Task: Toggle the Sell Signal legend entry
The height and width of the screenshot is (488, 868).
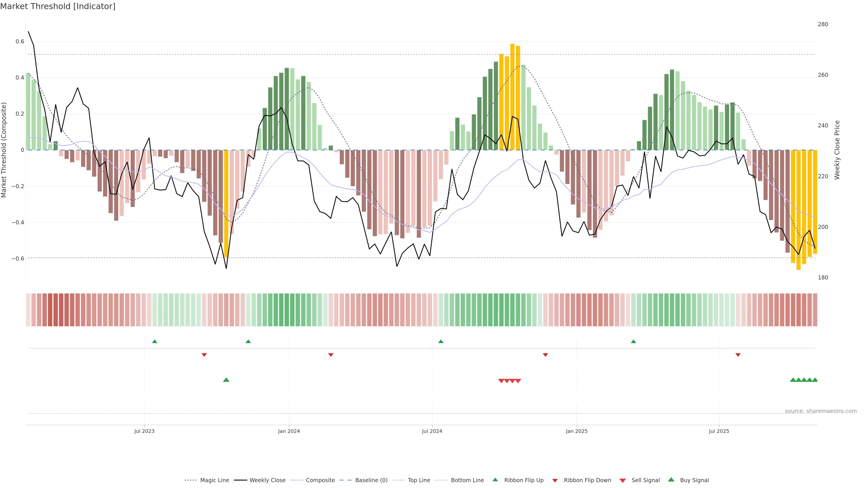Action: tap(645, 480)
